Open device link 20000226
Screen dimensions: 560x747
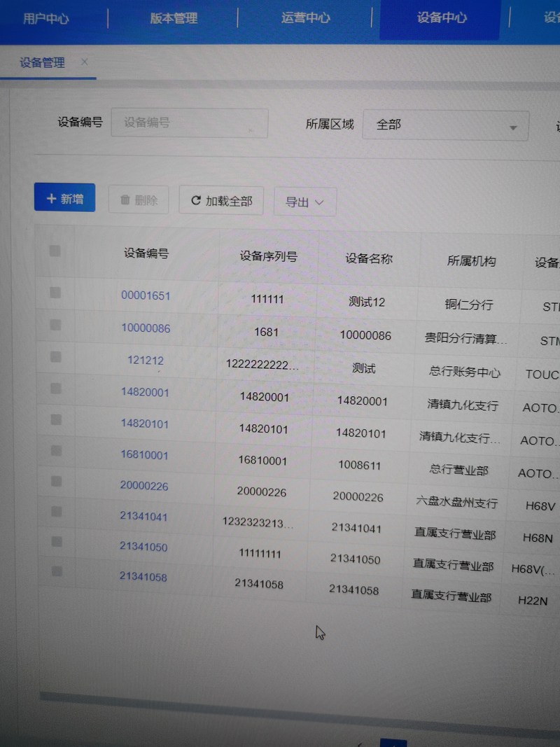pos(144,485)
